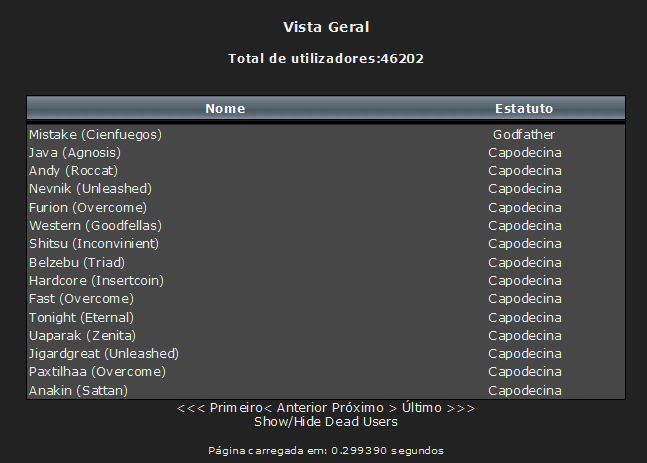Image resolution: width=647 pixels, height=463 pixels.
Task: Open Tonight (Eternal) user page
Action: pyautogui.click(x=81, y=317)
